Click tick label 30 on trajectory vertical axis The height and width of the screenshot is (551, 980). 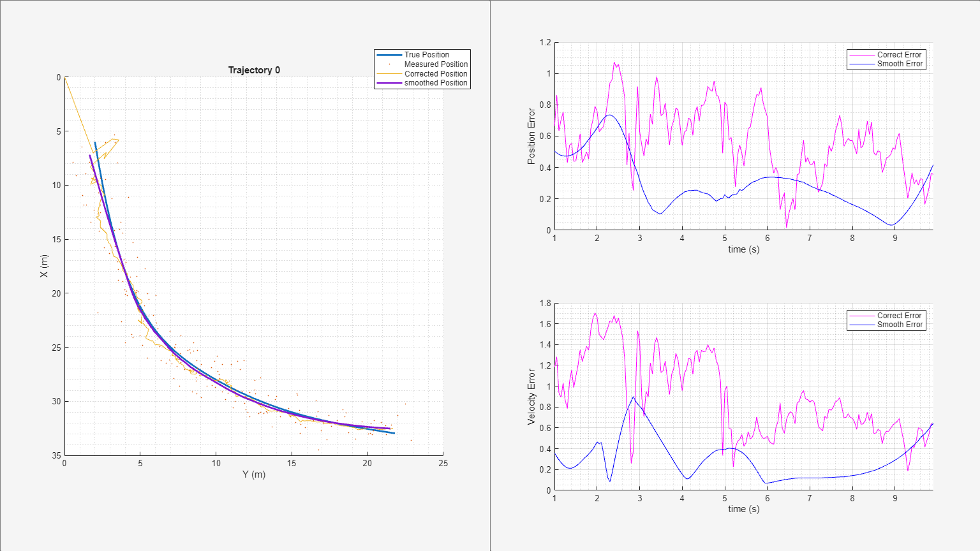click(57, 401)
